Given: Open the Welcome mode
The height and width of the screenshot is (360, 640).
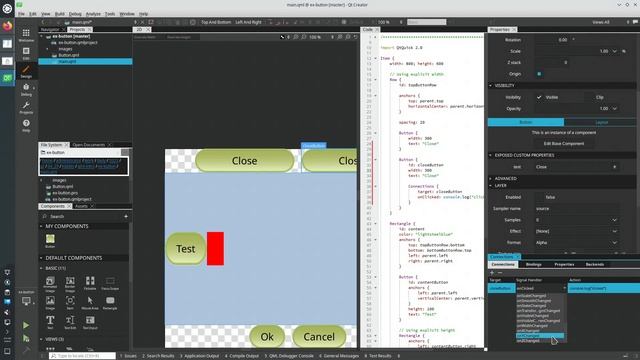Looking at the screenshot, I should [26, 35].
